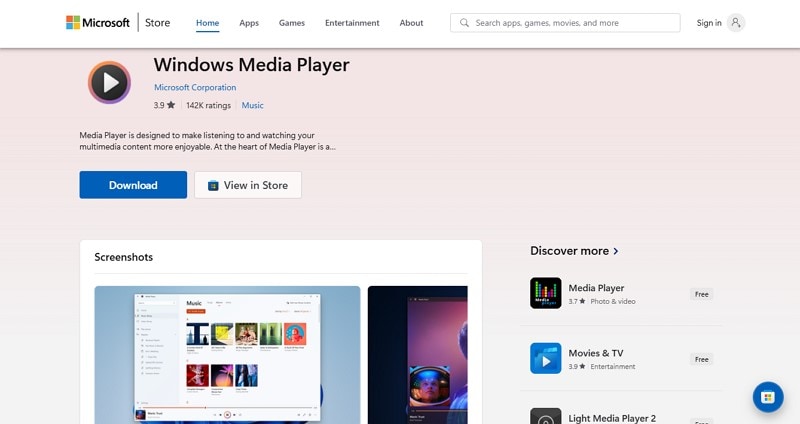Expand the Media Player description text
The image size is (800, 424).
tap(207, 141)
